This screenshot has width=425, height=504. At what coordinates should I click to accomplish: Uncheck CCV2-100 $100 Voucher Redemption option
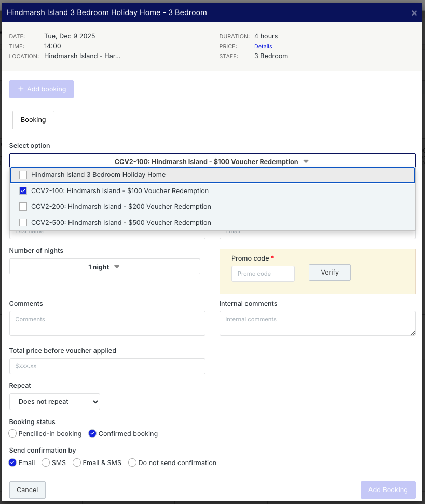point(23,191)
